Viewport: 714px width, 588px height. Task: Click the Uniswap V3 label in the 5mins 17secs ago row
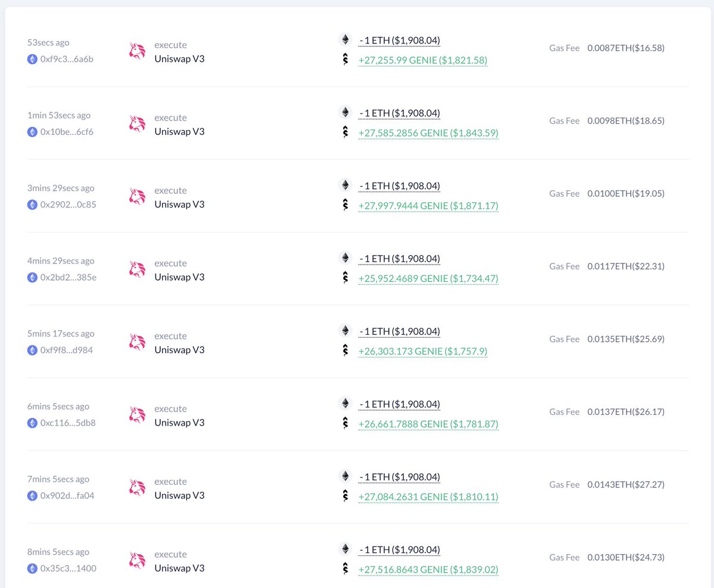[x=180, y=350]
